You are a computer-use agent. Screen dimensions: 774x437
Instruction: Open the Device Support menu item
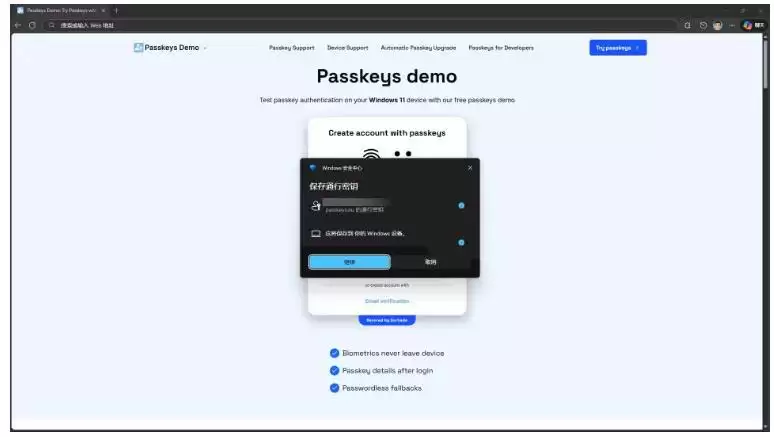pyautogui.click(x=348, y=48)
